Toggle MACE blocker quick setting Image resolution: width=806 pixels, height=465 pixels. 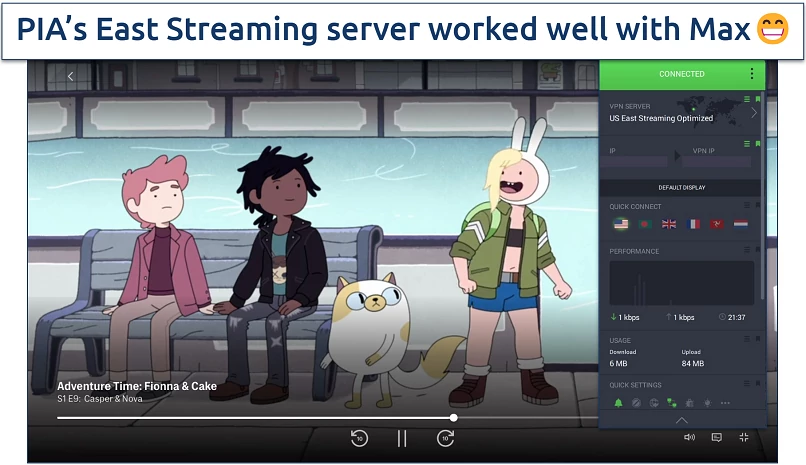click(x=636, y=403)
